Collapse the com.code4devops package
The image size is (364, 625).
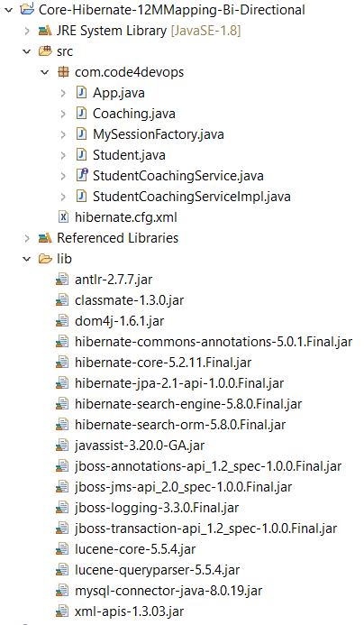(x=45, y=72)
